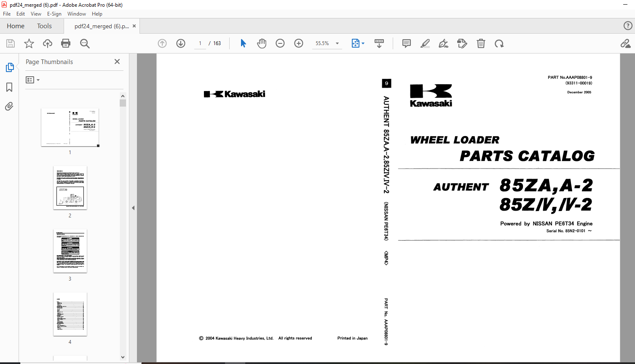Select page 2 thumbnail
This screenshot has width=635, height=364.
tap(70, 188)
